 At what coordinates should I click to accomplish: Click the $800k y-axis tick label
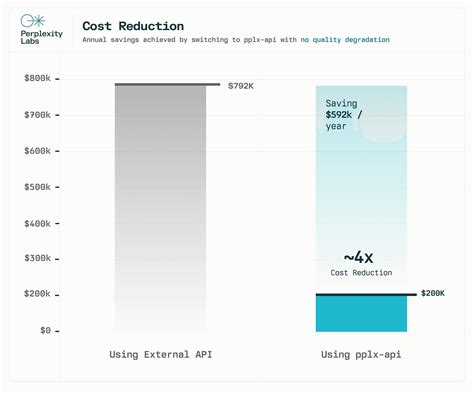(37, 78)
